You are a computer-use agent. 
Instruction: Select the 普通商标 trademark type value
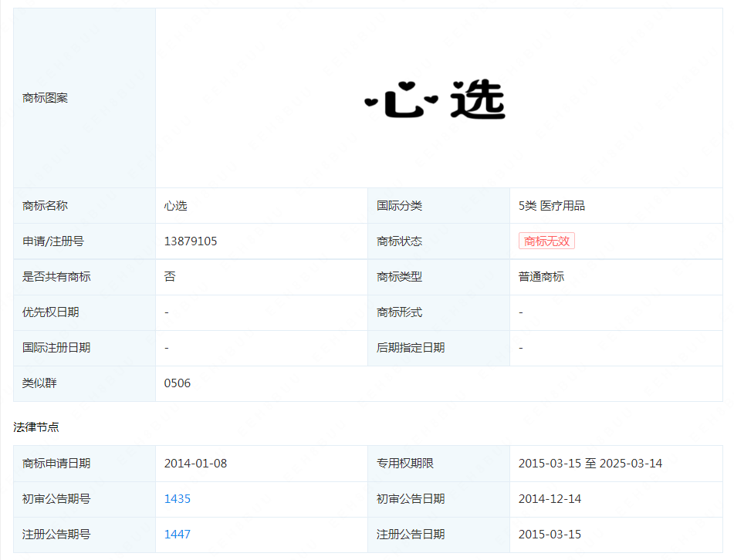click(x=541, y=276)
